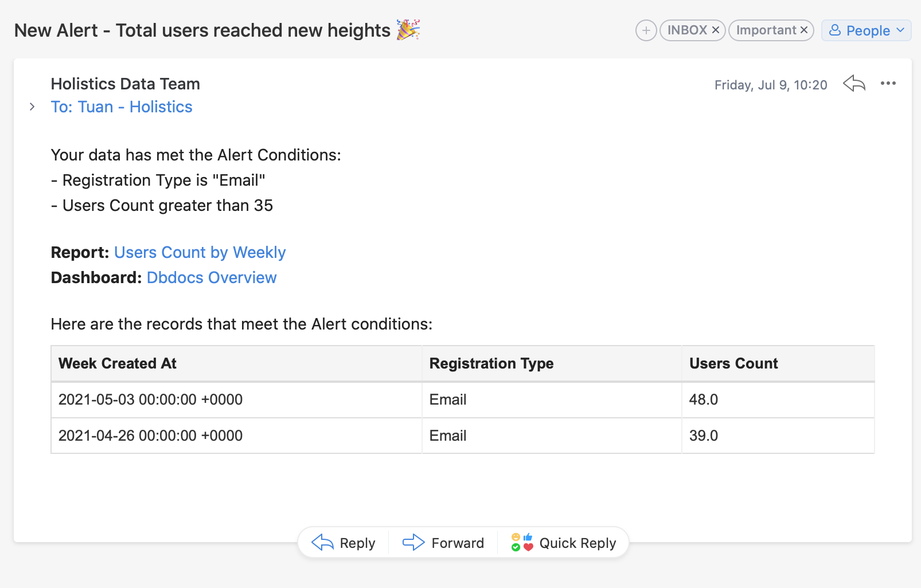Add a new label with the plus icon

tap(646, 30)
